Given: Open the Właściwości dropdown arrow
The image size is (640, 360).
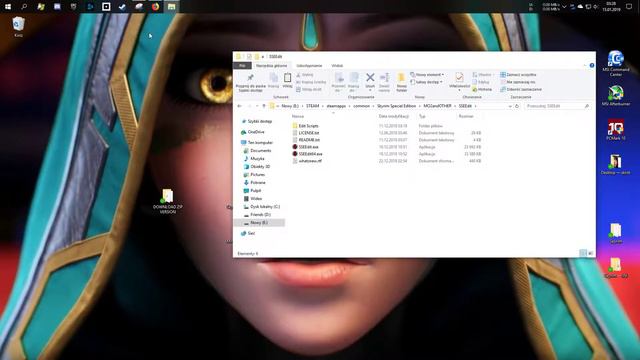Looking at the screenshot, I should (459, 90).
